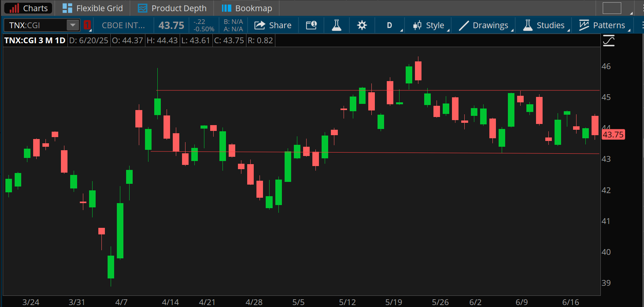
Task: Click the 42 price axis label
Action: click(x=606, y=190)
